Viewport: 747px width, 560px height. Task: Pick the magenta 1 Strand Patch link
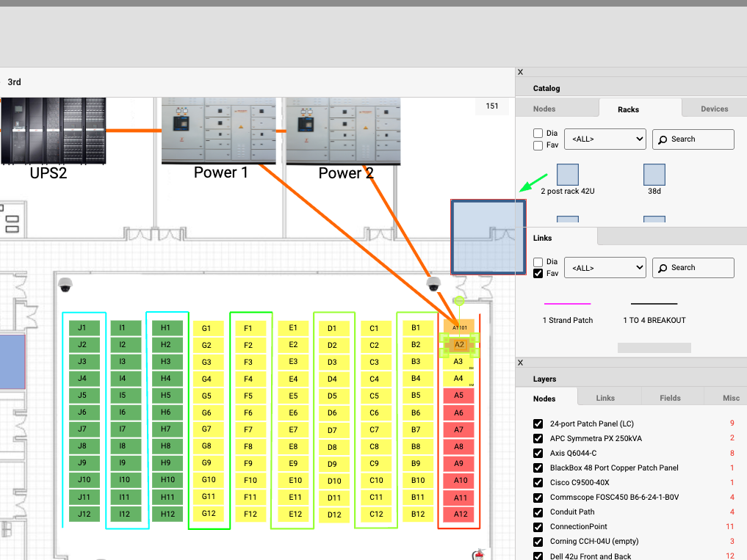[x=567, y=304]
